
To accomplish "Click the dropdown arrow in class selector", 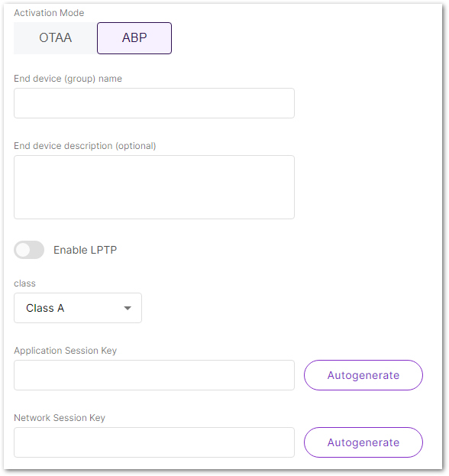I will pos(128,308).
